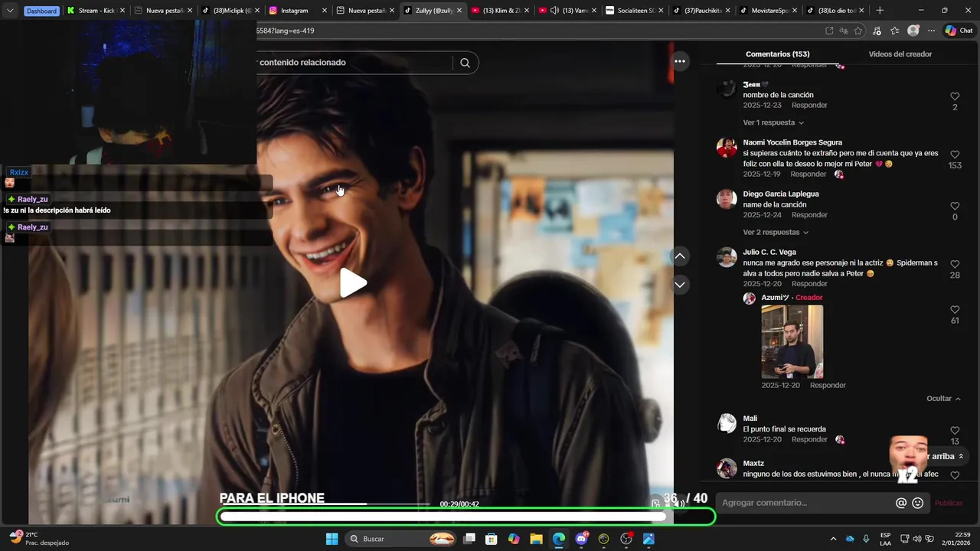This screenshot has height=551, width=980.
Task: Open Julio C. C. Vega's profile avatar
Action: (727, 257)
